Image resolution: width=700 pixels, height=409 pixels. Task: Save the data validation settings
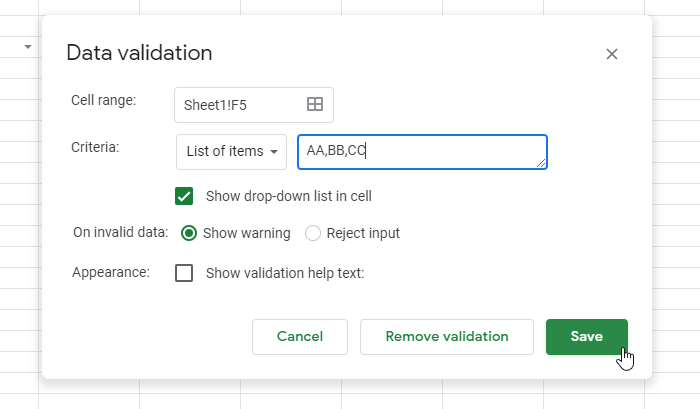[586, 337]
